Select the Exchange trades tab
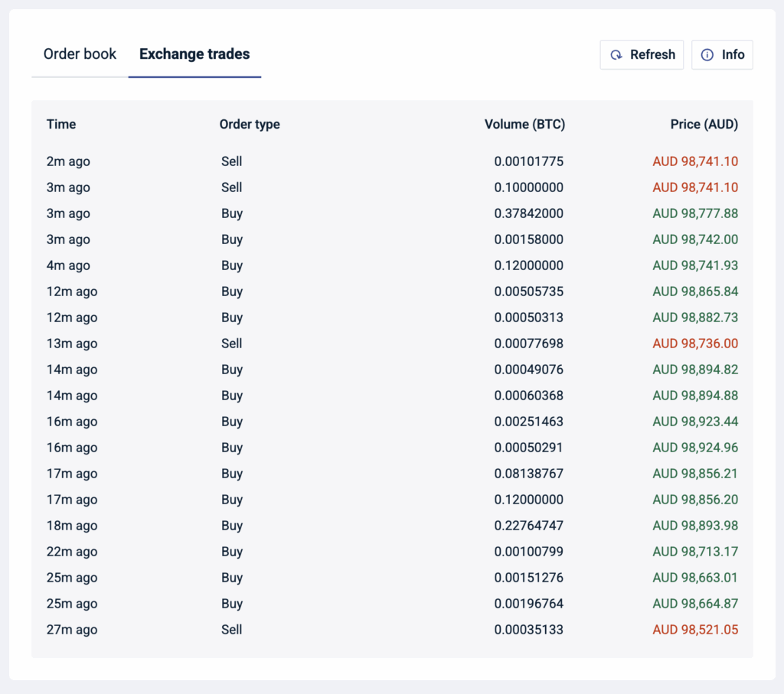The image size is (784, 694). (194, 54)
